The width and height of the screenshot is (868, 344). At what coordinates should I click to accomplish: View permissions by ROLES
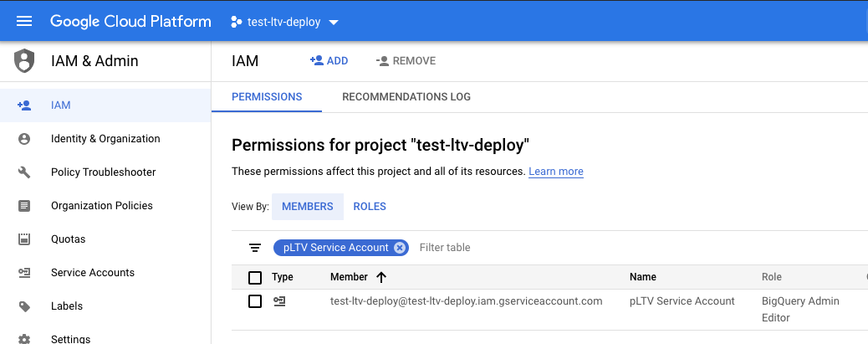click(370, 207)
